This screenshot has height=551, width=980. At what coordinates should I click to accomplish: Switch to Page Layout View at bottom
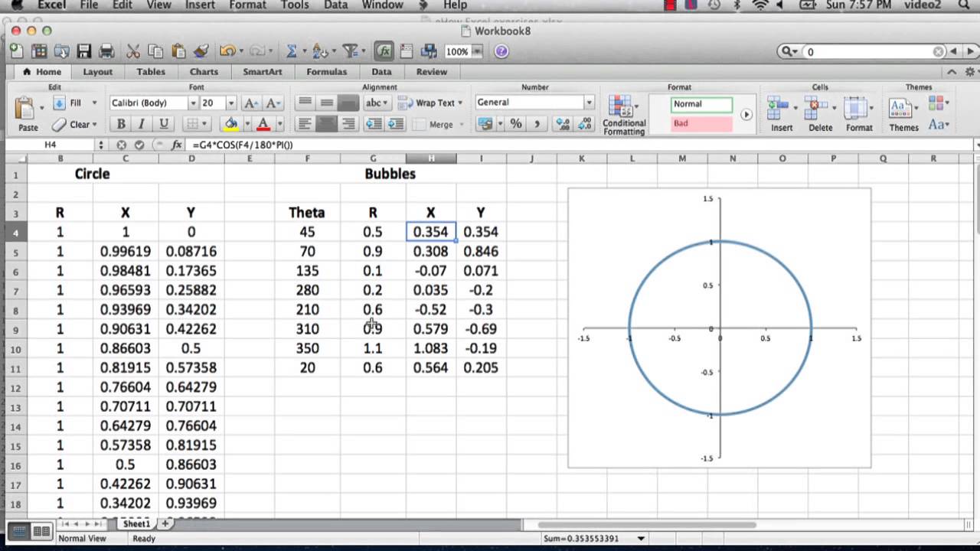pyautogui.click(x=41, y=531)
